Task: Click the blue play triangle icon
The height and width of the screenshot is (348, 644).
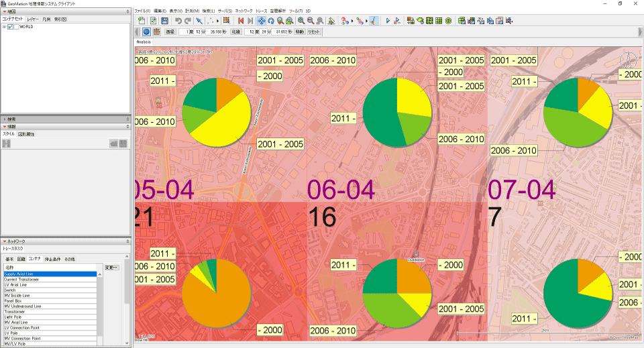Action: pyautogui.click(x=388, y=21)
